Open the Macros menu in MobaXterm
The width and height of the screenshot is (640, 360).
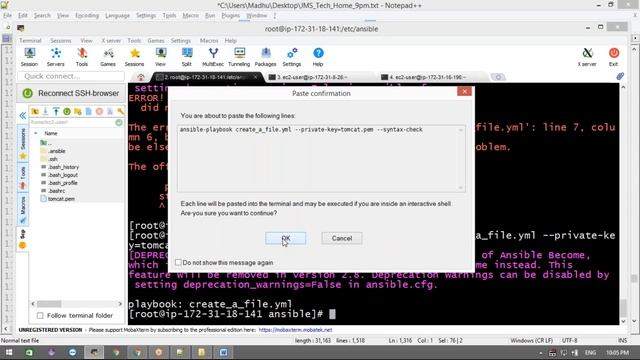(209, 41)
